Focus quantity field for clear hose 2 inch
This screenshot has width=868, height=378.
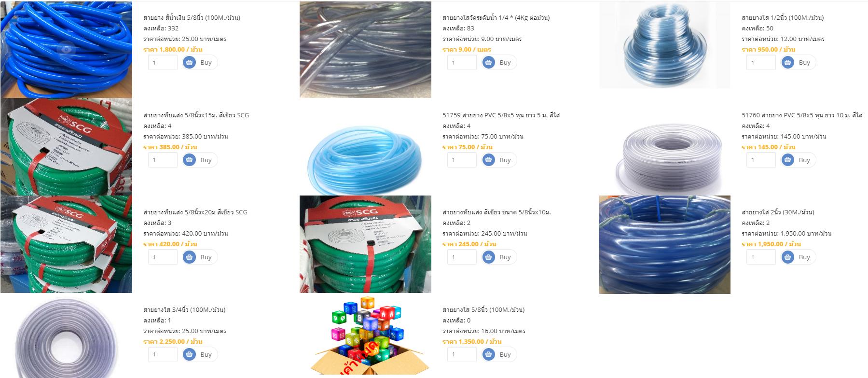pyautogui.click(x=761, y=257)
